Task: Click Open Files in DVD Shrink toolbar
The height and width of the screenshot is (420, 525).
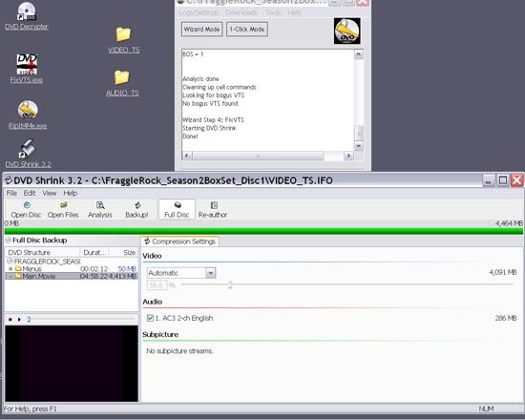Action: [63, 210]
